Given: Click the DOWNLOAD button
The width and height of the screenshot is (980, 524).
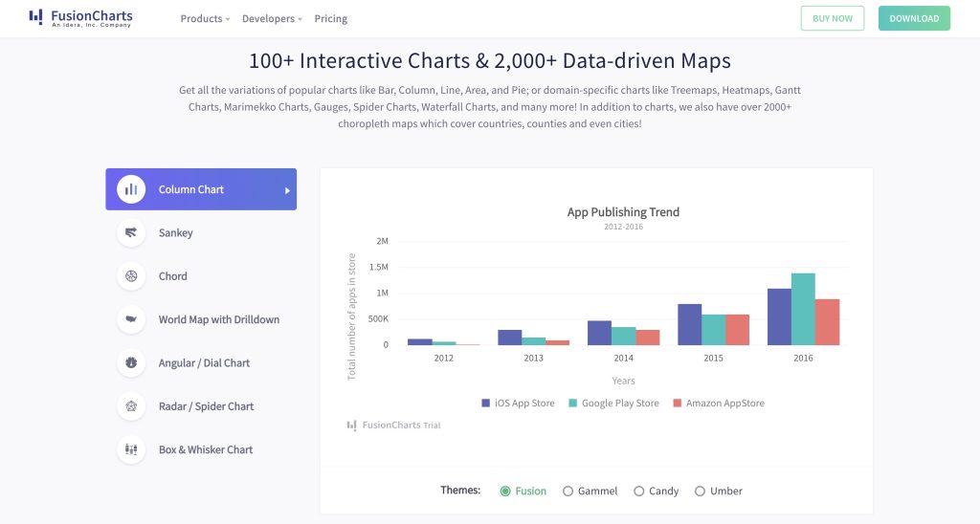Looking at the screenshot, I should tap(914, 18).
